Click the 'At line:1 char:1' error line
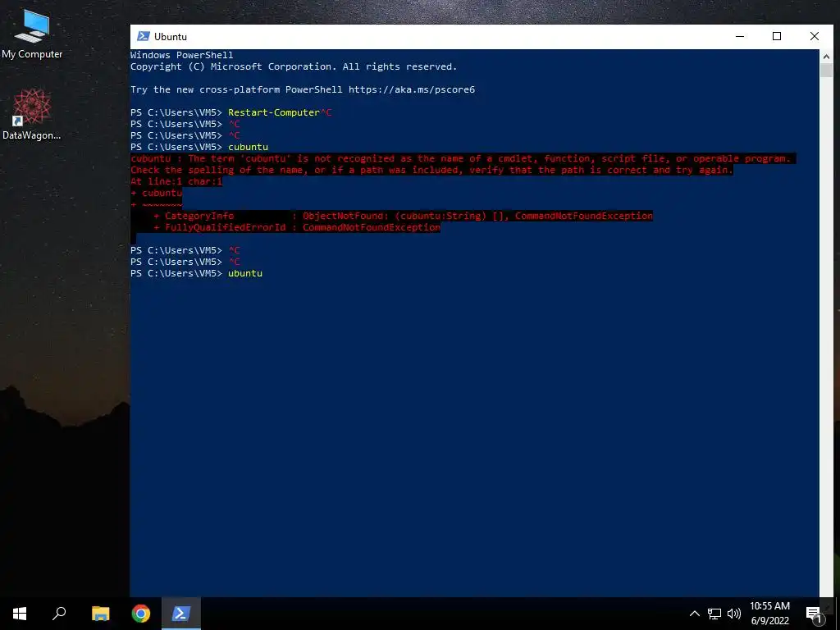Viewport: 840px width, 630px height. [x=176, y=181]
